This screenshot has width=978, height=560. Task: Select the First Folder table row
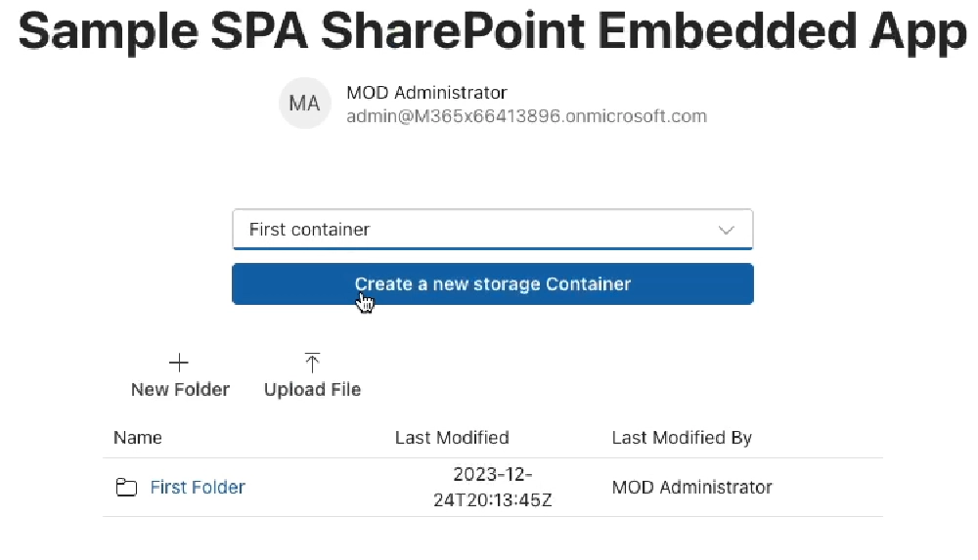click(x=493, y=487)
